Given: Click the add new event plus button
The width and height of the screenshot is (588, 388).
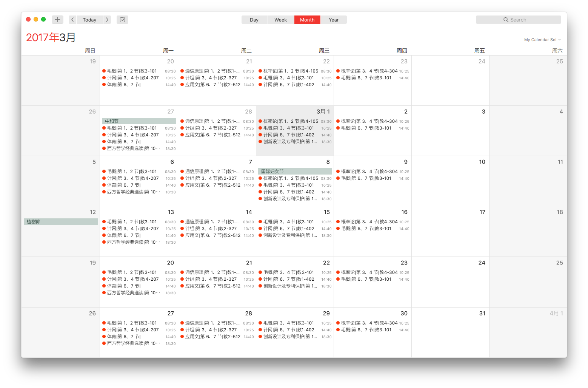Looking at the screenshot, I should (57, 20).
